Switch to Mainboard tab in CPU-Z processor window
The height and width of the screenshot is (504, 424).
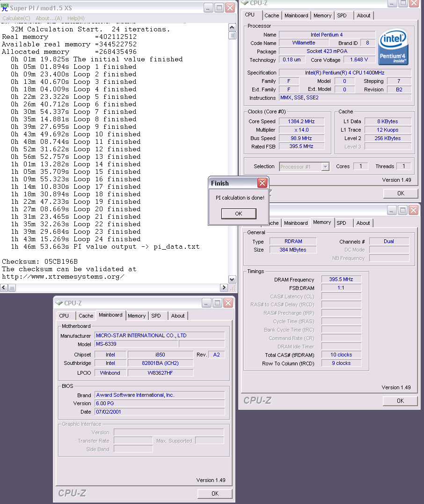click(x=296, y=15)
